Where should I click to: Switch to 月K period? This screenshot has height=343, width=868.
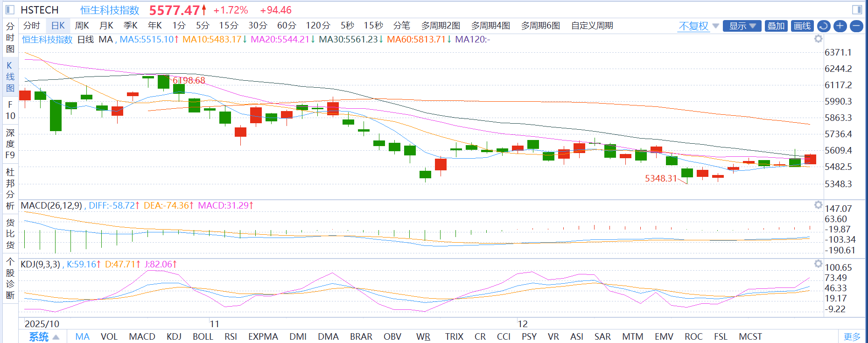click(106, 26)
